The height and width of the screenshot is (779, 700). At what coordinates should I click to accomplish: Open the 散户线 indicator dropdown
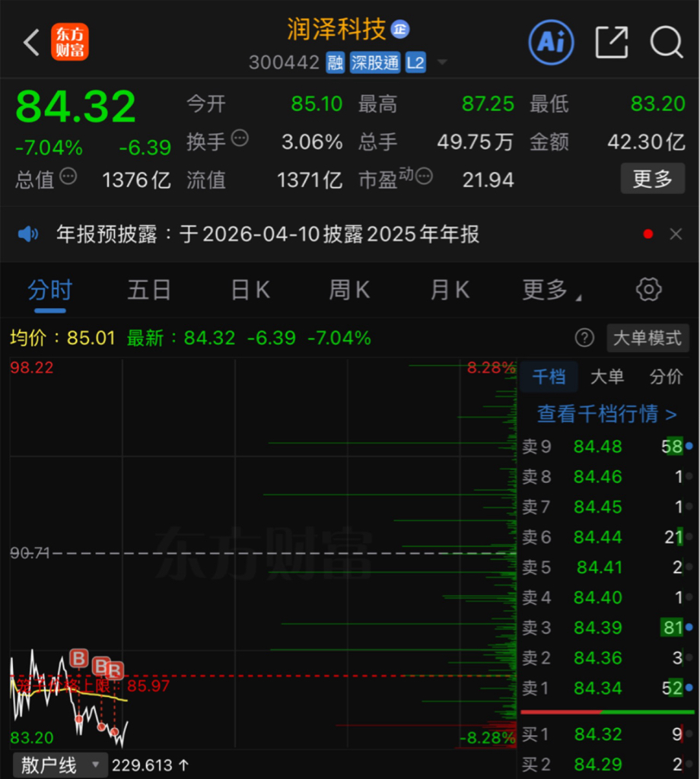pyautogui.click(x=59, y=765)
